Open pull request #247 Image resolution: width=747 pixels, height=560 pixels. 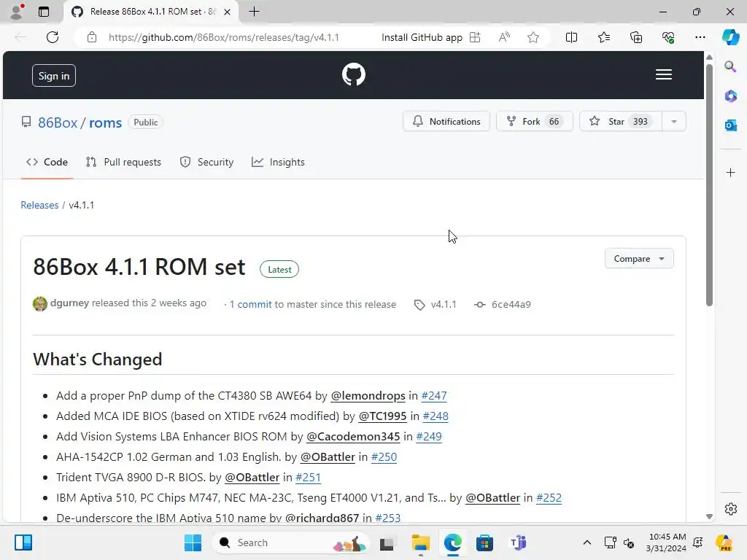(434, 396)
